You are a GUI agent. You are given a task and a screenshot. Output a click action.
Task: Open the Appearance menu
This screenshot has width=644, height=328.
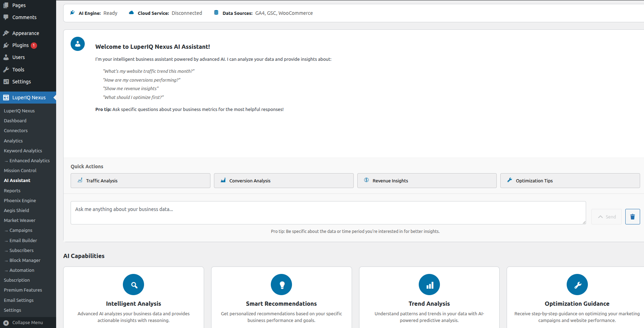[x=25, y=33]
